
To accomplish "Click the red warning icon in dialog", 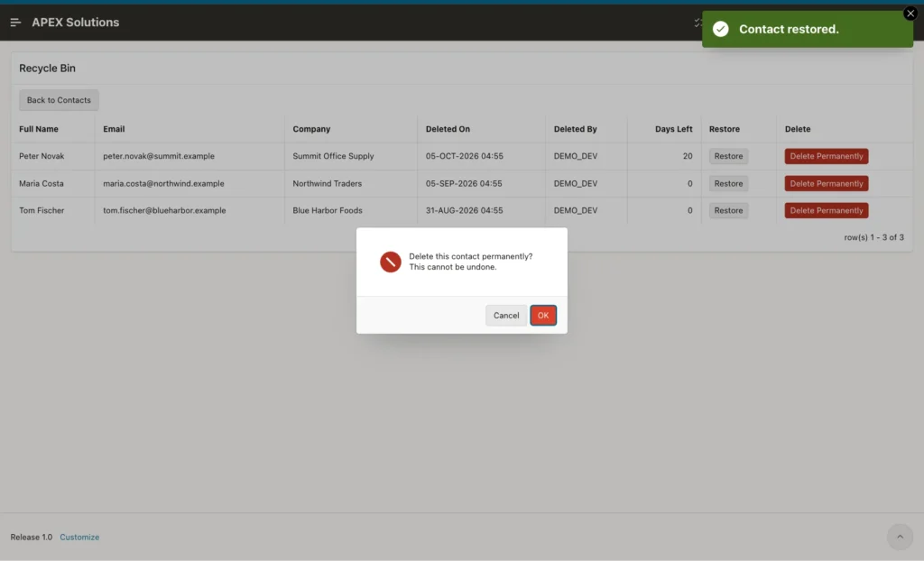I will [x=390, y=262].
